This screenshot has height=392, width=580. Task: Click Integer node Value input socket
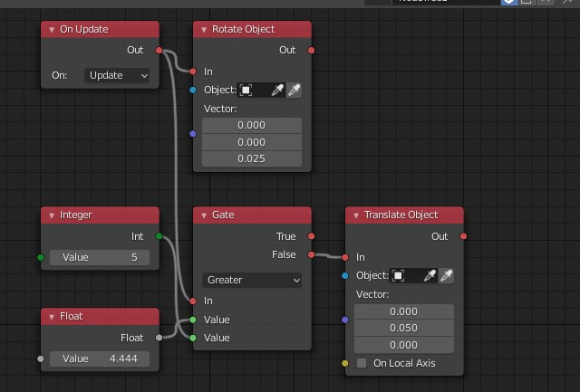(x=41, y=257)
